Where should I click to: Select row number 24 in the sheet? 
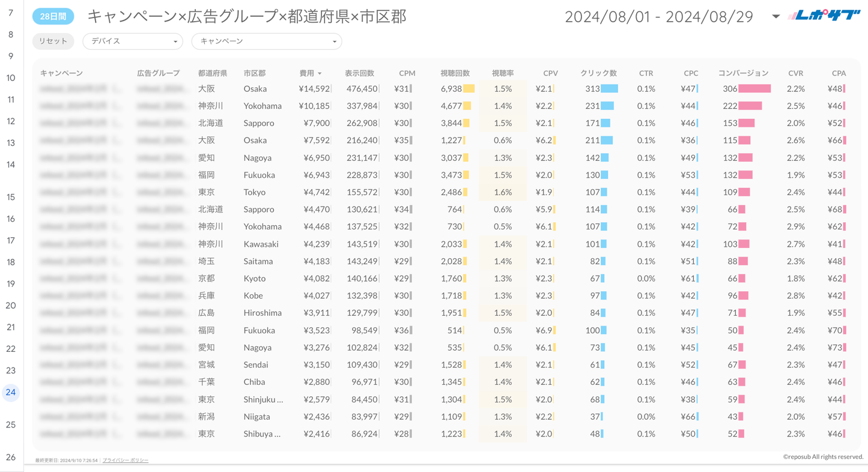[11, 392]
